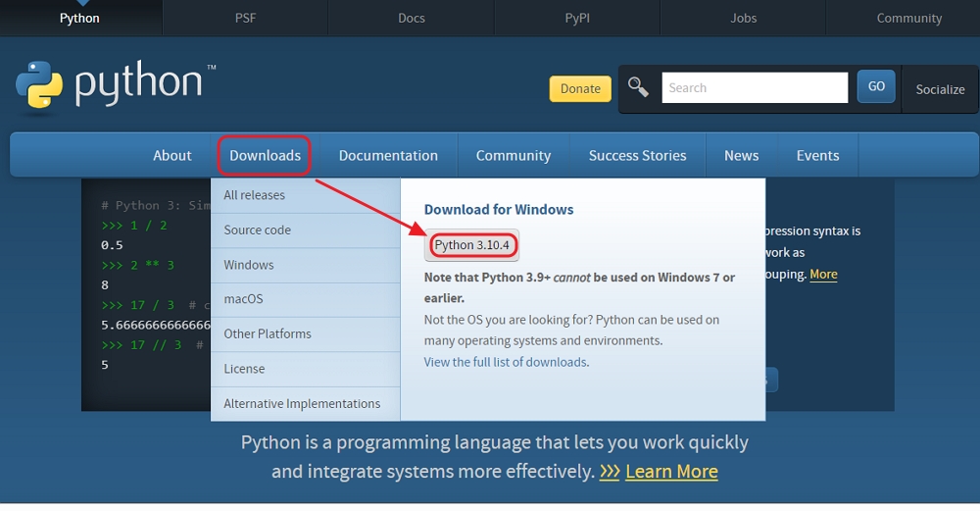Open the PSF tab in top bar
The height and width of the screenshot is (511, 980).
(246, 18)
